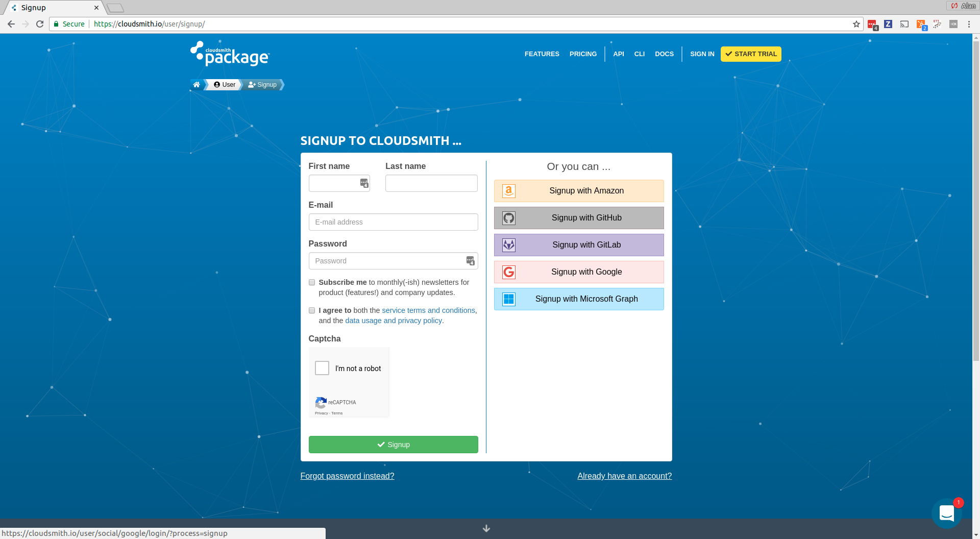This screenshot has width=980, height=539.
Task: Click the Google G icon
Action: coord(509,272)
